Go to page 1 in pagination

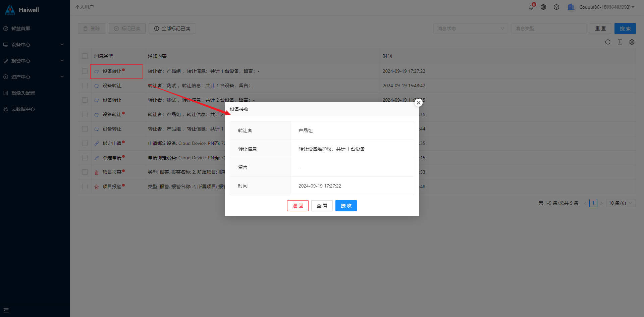tap(593, 203)
